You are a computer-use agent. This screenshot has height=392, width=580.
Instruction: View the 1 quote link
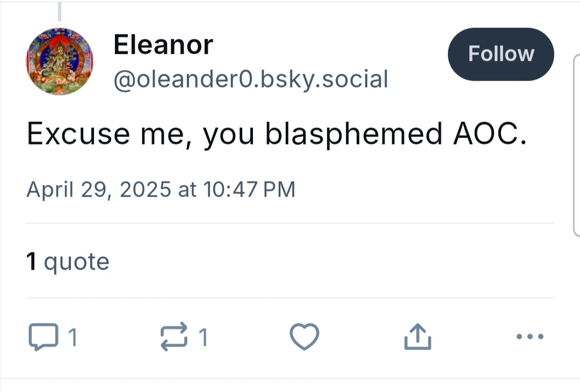(68, 262)
